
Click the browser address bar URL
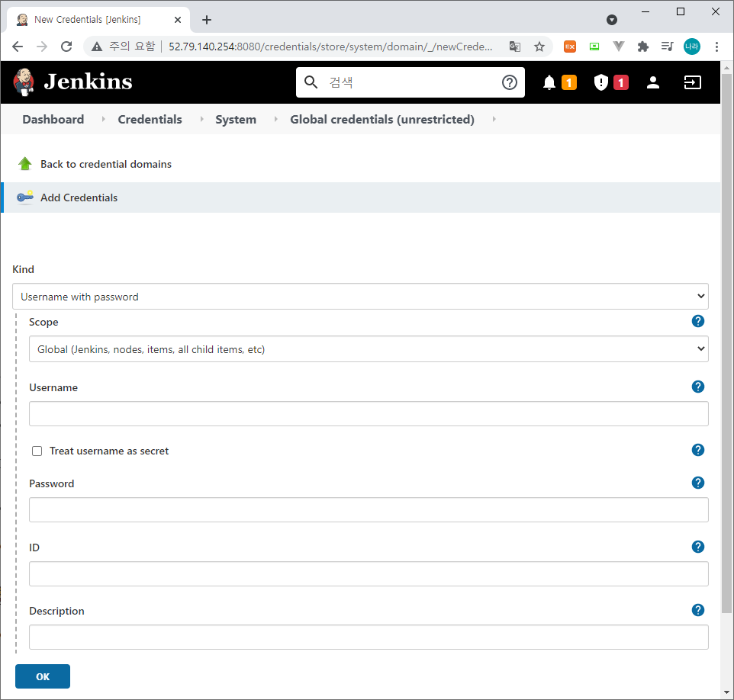(330, 47)
